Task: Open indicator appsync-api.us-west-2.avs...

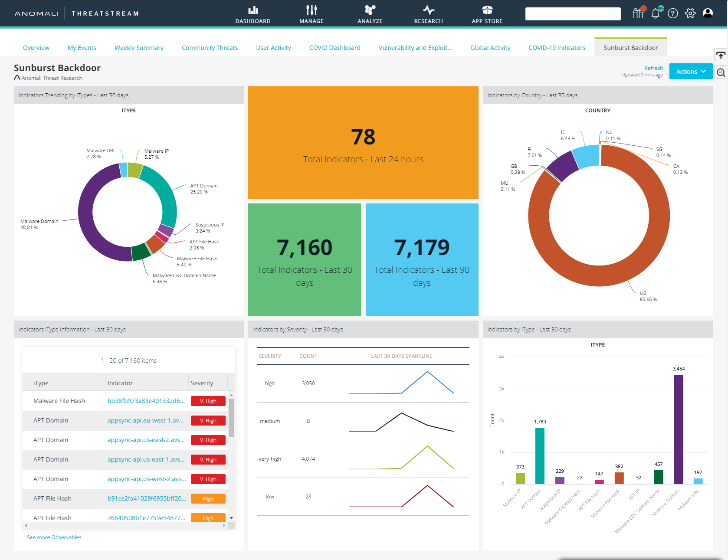Action: click(x=147, y=479)
